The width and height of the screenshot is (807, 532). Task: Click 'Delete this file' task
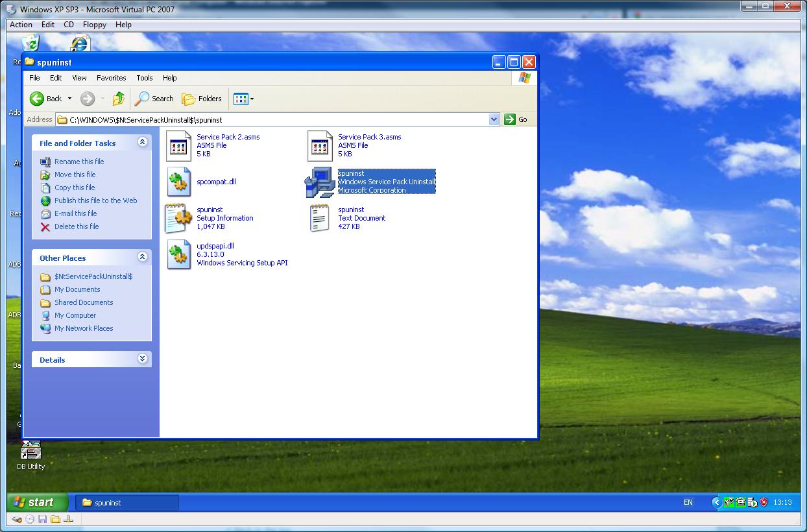pyautogui.click(x=77, y=226)
